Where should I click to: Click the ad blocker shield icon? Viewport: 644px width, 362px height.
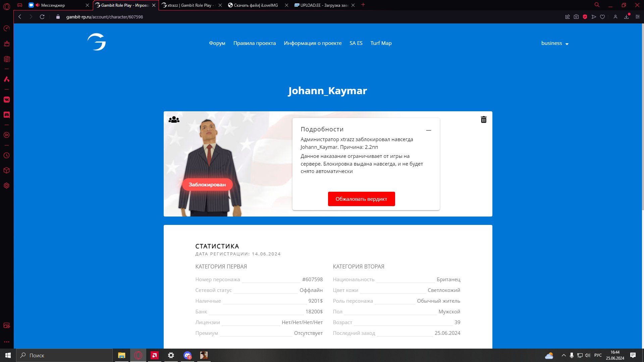pyautogui.click(x=585, y=17)
